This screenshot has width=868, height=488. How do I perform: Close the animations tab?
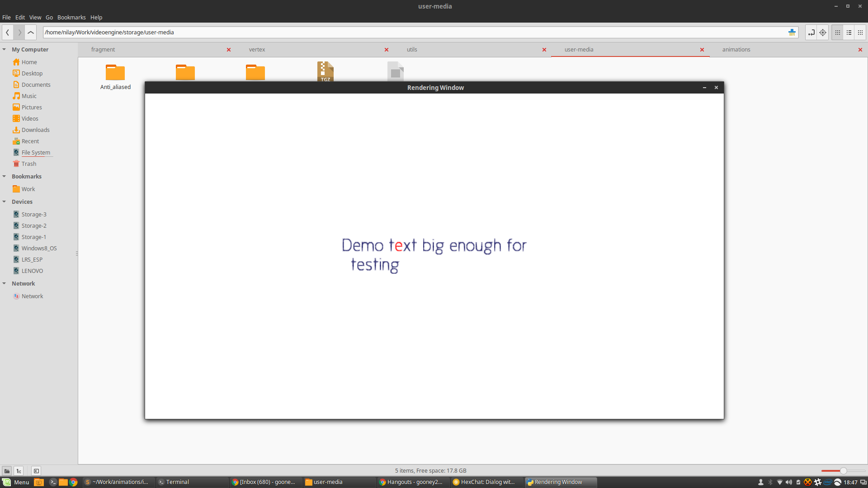860,50
